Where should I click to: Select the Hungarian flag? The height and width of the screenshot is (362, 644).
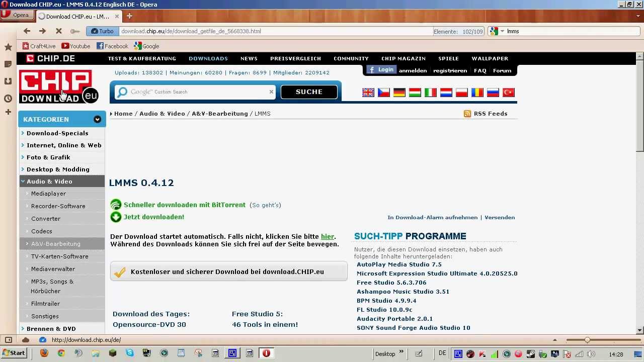pyautogui.click(x=415, y=93)
